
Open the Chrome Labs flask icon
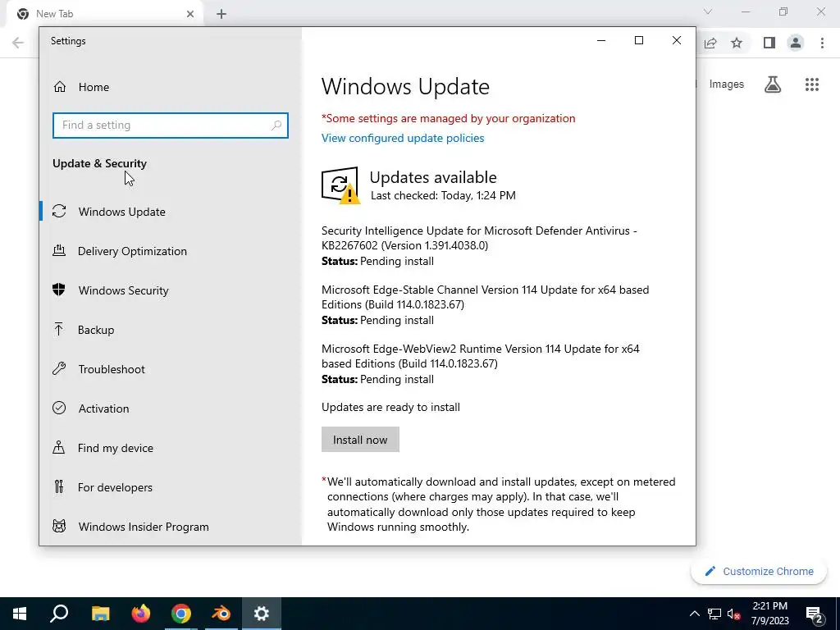tap(773, 84)
